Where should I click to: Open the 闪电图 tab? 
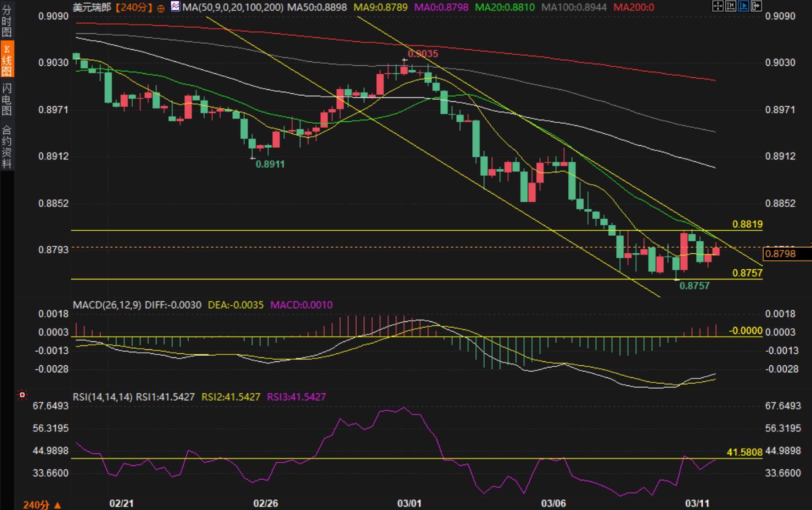point(7,99)
